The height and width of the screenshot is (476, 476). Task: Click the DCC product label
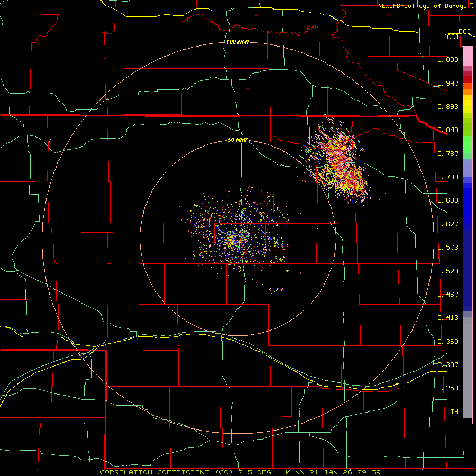pyautogui.click(x=464, y=31)
